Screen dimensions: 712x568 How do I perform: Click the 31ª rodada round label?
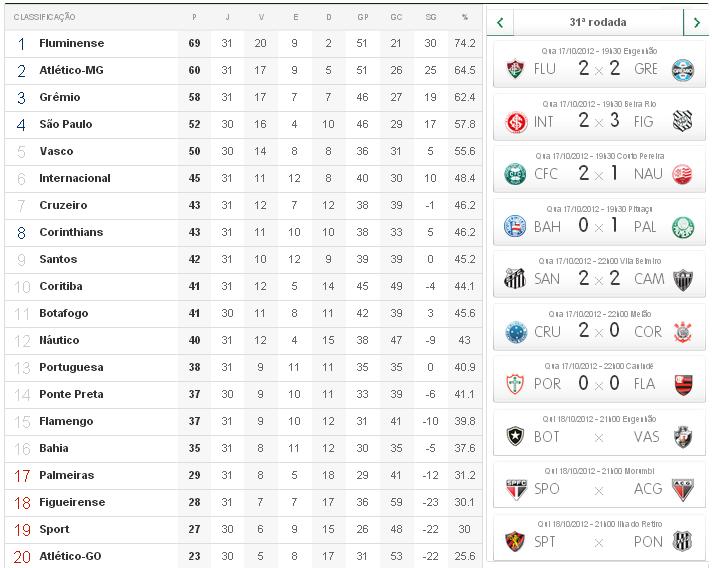[x=598, y=22]
